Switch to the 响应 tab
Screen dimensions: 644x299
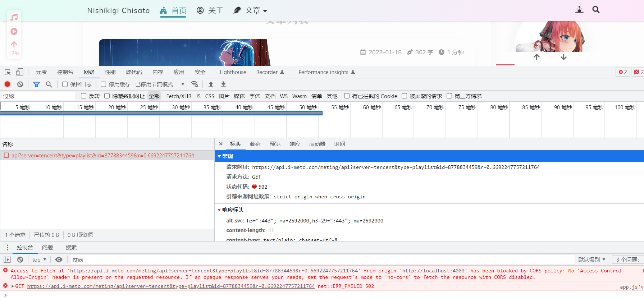(x=294, y=144)
